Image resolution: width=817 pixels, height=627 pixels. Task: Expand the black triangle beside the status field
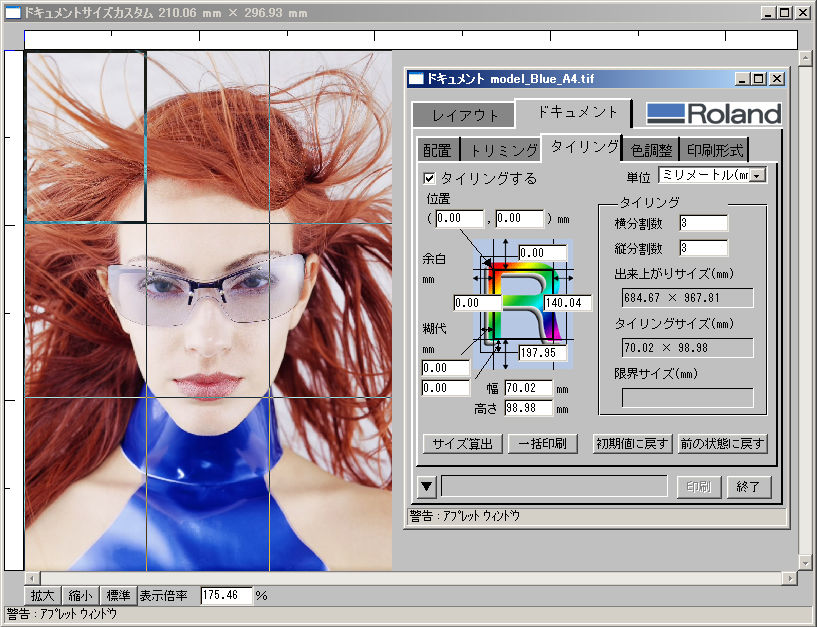[427, 487]
